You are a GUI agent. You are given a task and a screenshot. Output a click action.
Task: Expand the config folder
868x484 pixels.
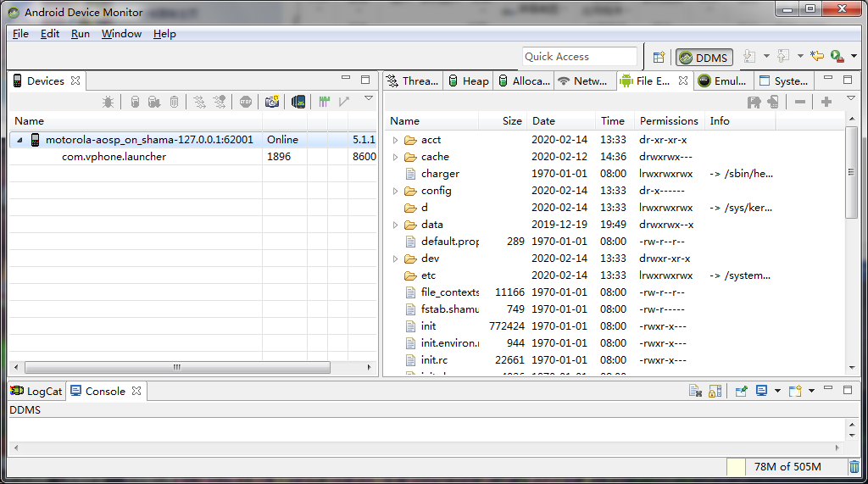pos(395,191)
